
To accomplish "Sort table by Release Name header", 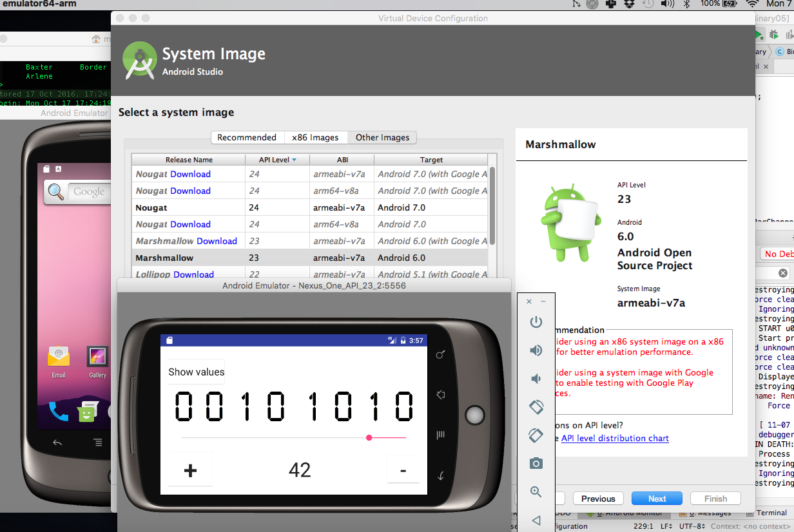I will click(189, 160).
